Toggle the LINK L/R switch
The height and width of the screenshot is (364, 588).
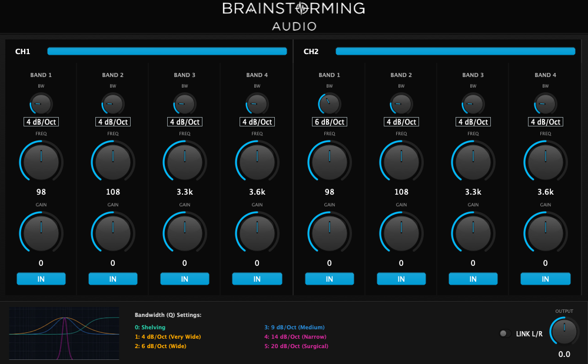click(505, 333)
